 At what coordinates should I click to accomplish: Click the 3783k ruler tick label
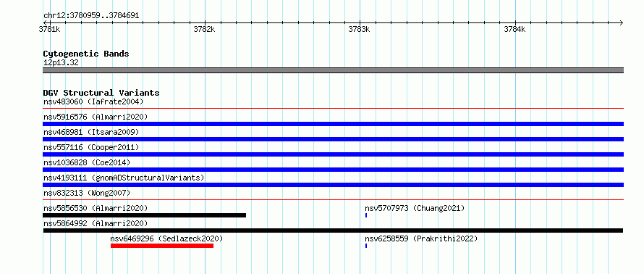(360, 29)
